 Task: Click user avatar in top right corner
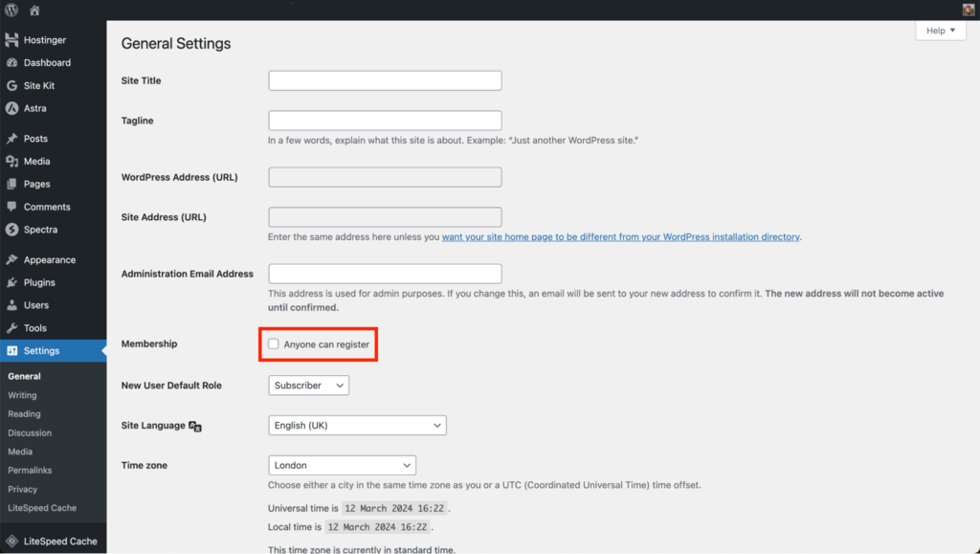tap(969, 10)
